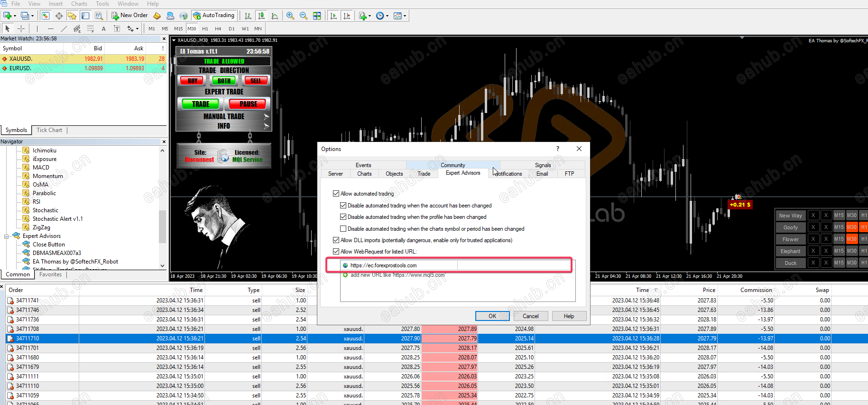Expand the INFO section arrow
This screenshot has height=405, width=868.
click(x=267, y=126)
